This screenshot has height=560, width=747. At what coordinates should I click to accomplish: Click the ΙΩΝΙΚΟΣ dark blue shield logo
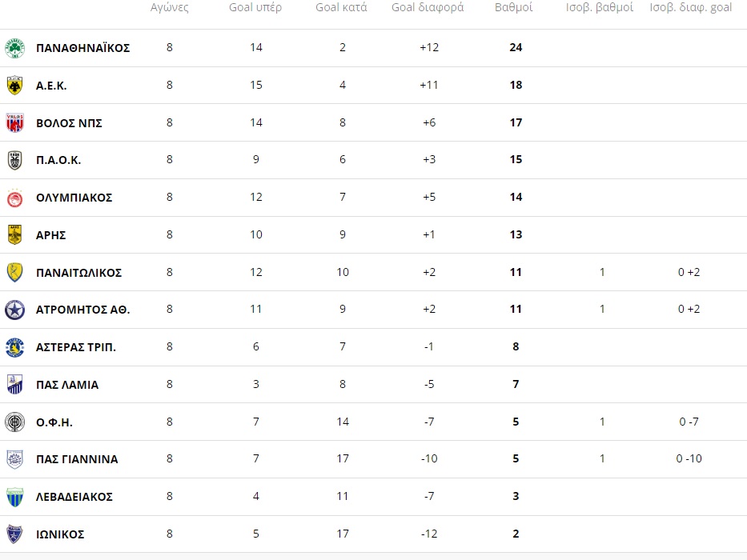pyautogui.click(x=14, y=534)
